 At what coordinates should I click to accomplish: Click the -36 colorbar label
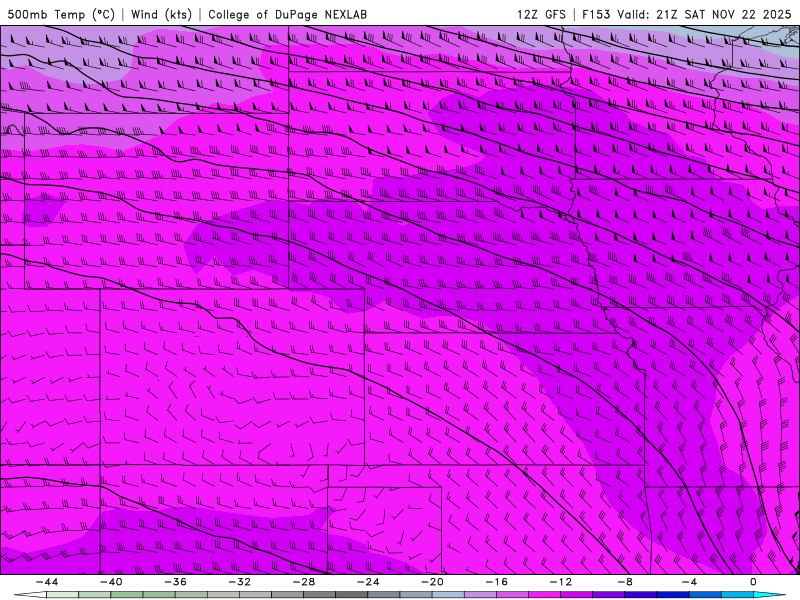176,582
